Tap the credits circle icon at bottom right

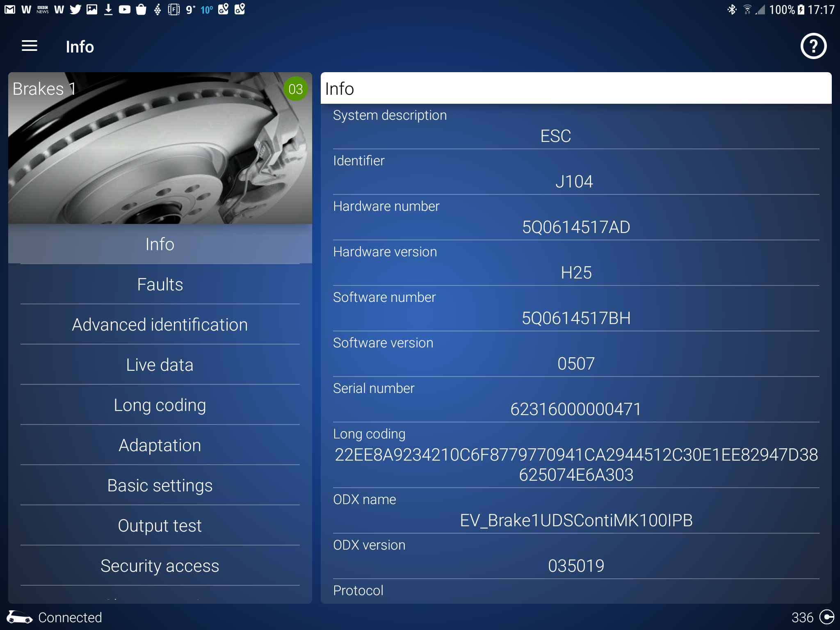[x=826, y=617]
